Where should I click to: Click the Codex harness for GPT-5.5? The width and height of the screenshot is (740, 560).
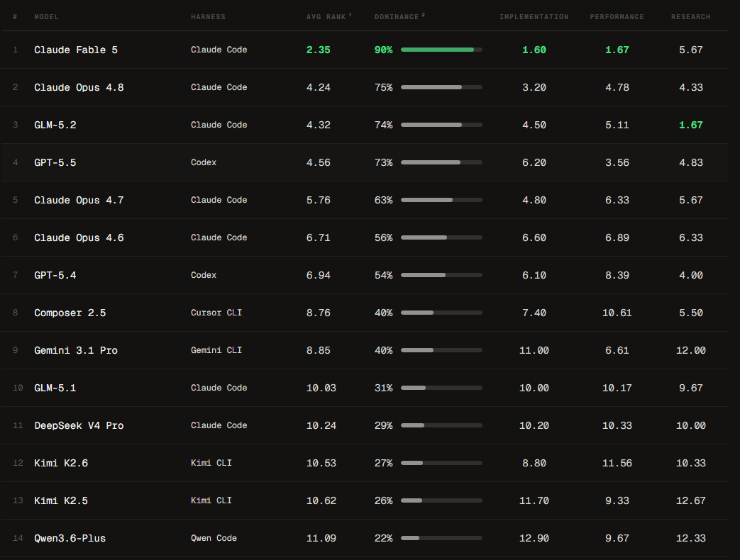tap(204, 162)
